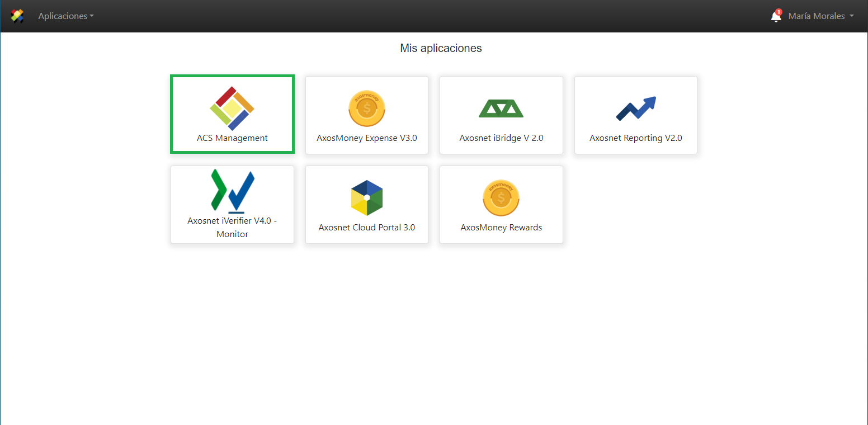
Task: Open the María Morales user menu
Action: (x=816, y=16)
